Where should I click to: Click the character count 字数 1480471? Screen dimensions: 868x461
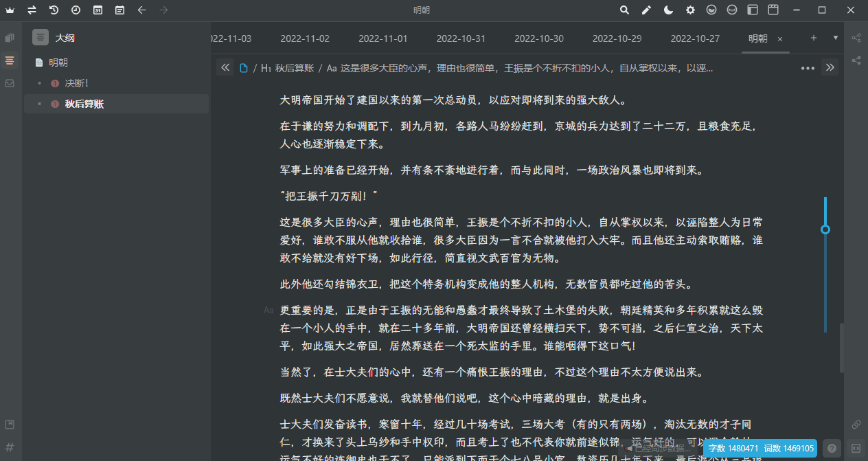pos(733,448)
